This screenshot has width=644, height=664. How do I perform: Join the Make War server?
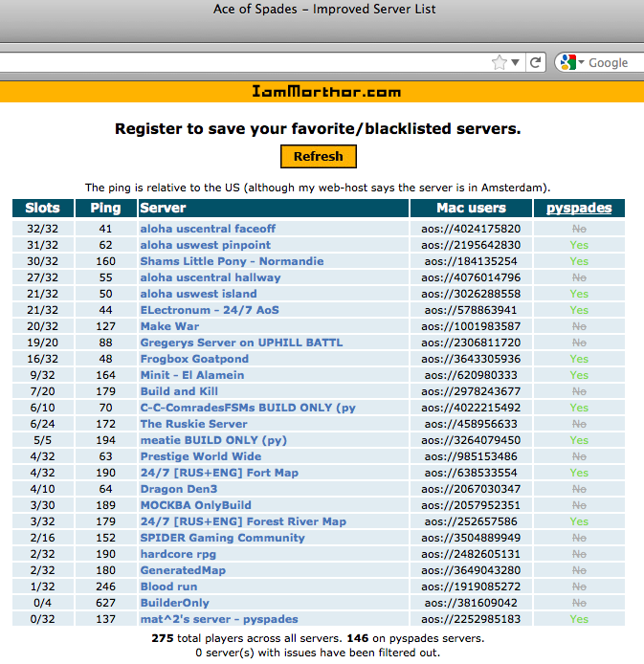[x=169, y=326]
